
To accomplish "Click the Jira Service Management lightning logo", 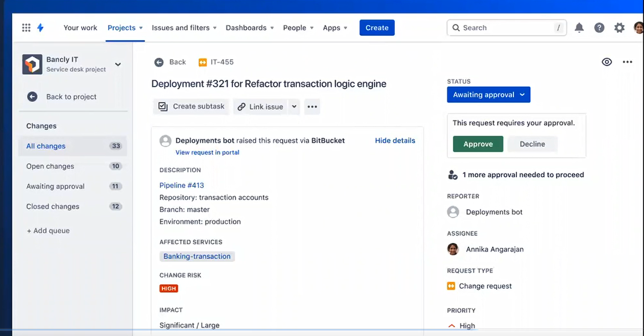I will pos(40,28).
